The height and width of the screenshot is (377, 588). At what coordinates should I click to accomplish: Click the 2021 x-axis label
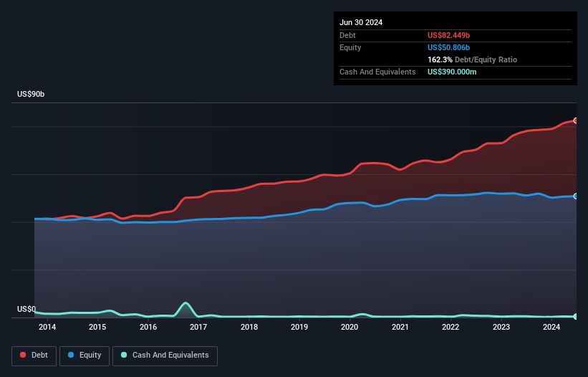coord(400,327)
